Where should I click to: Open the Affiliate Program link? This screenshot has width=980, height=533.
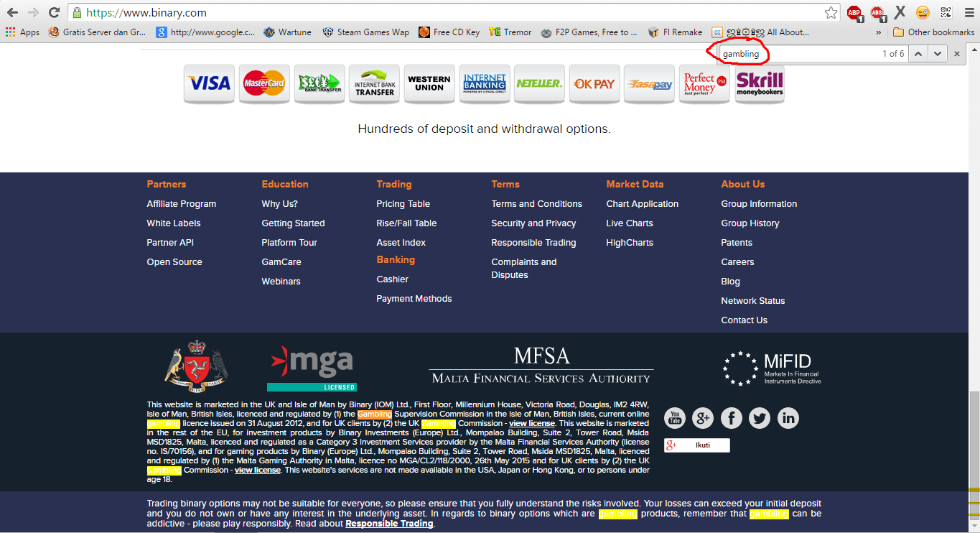182,204
